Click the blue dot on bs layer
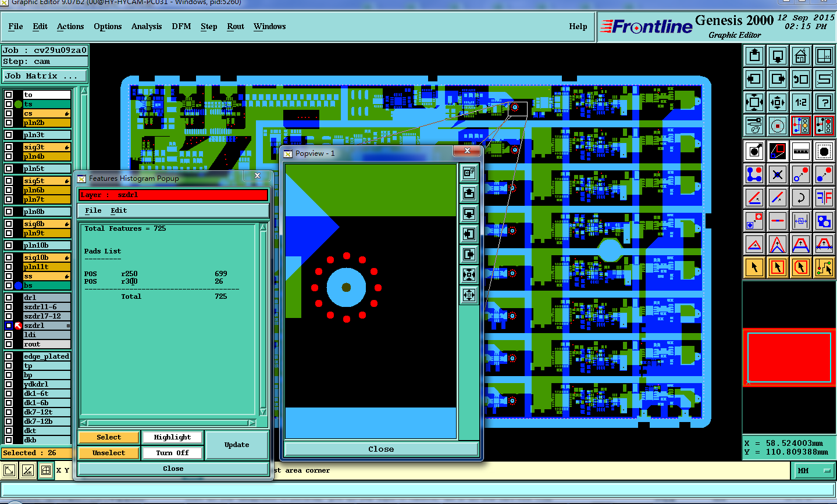 [18, 285]
